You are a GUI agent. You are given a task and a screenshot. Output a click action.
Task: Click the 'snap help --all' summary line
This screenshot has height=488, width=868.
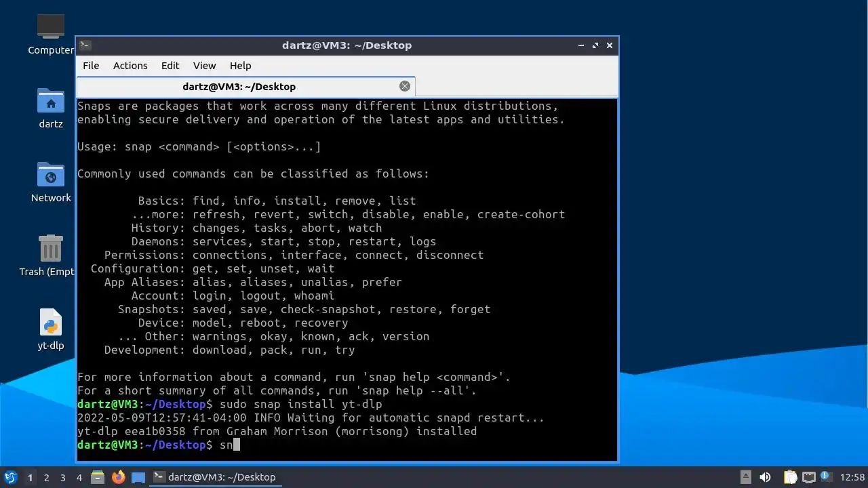coord(277,390)
